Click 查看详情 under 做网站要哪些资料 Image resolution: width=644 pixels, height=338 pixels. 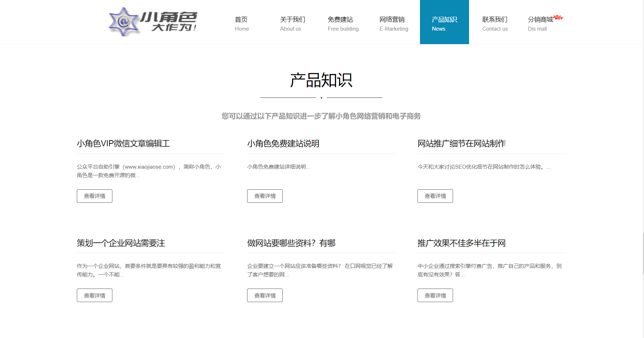[x=265, y=295]
